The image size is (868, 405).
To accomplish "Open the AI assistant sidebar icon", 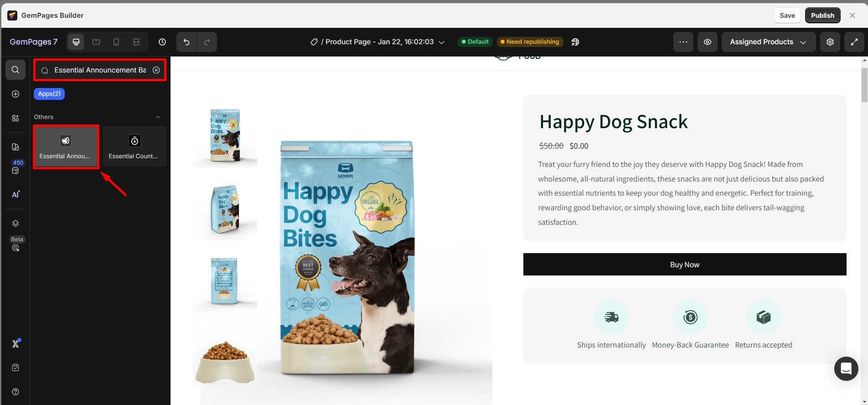I will pos(15,194).
